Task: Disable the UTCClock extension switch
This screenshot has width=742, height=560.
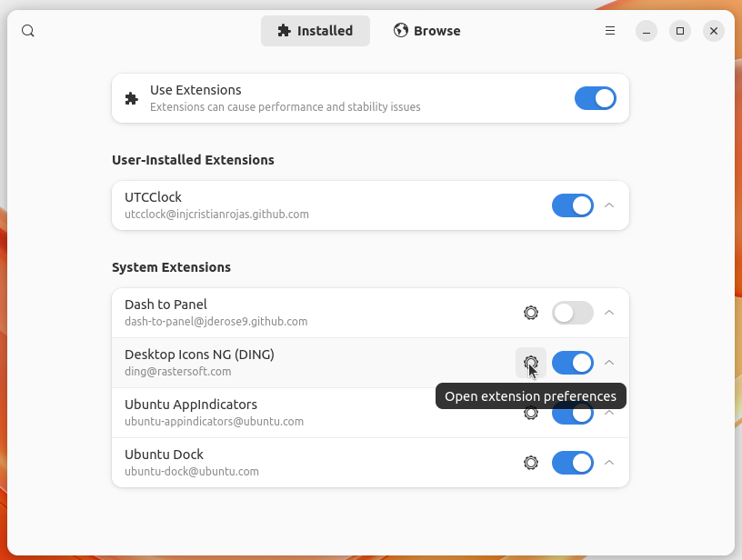Action: (x=573, y=205)
